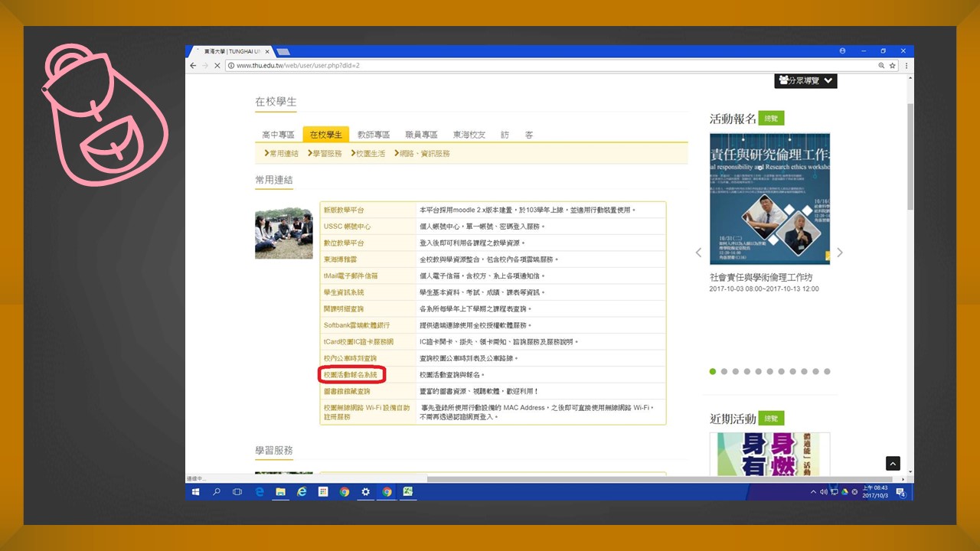Click the browser back arrow
Viewport: 980px width, 551px height.
(193, 66)
